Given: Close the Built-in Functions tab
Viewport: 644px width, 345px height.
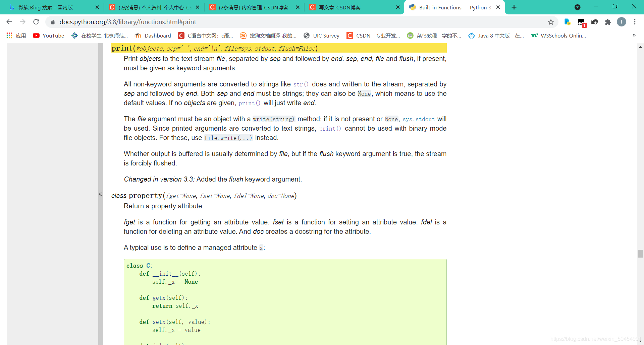Looking at the screenshot, I should 498,7.
